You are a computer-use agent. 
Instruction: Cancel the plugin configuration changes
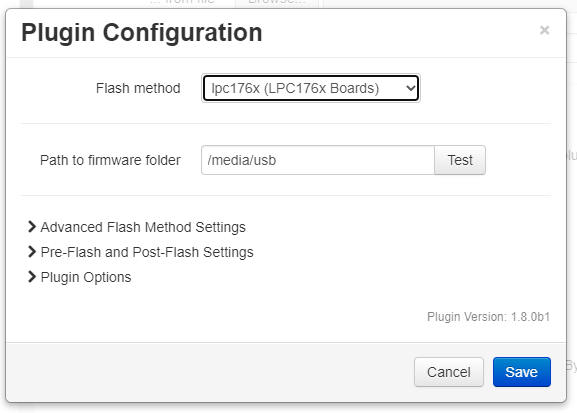(449, 372)
